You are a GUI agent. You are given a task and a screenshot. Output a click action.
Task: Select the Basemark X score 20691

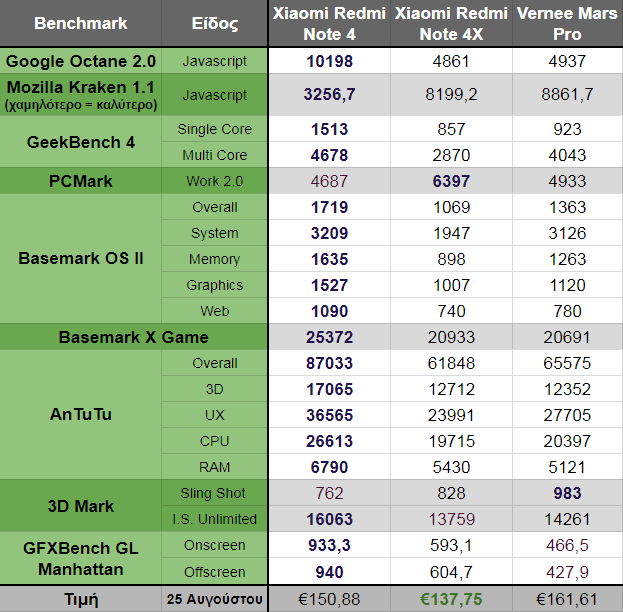pos(567,337)
